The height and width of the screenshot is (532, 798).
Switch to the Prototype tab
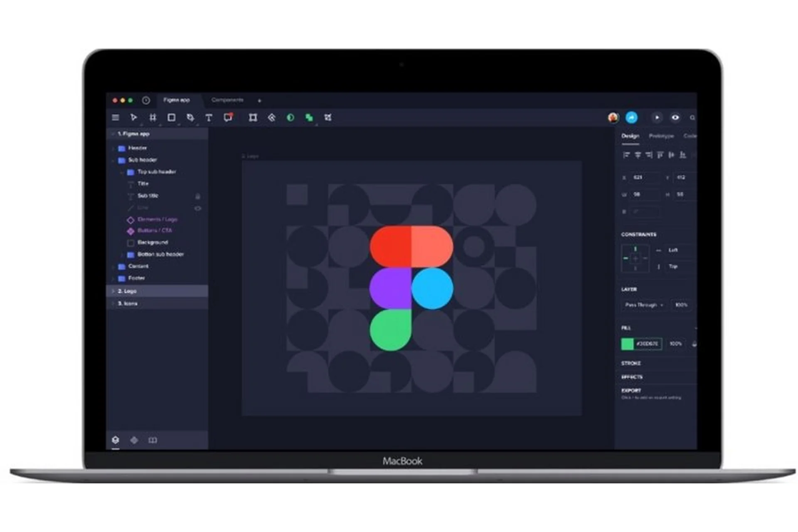[x=661, y=136]
